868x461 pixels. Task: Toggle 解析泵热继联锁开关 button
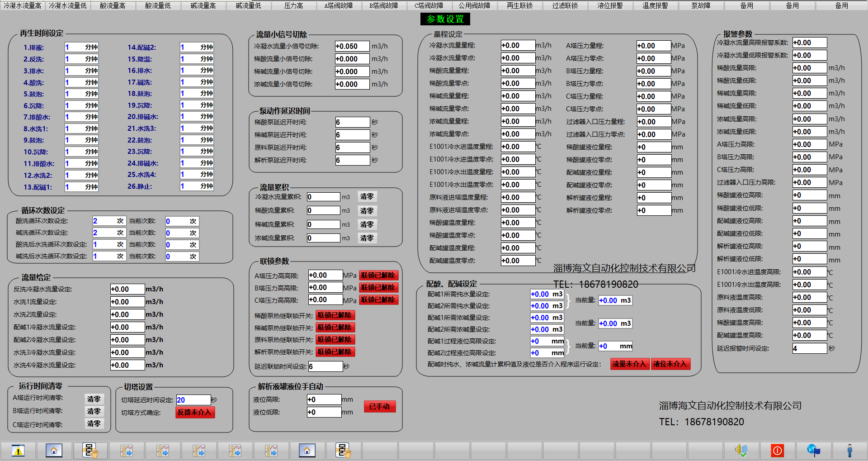point(335,352)
